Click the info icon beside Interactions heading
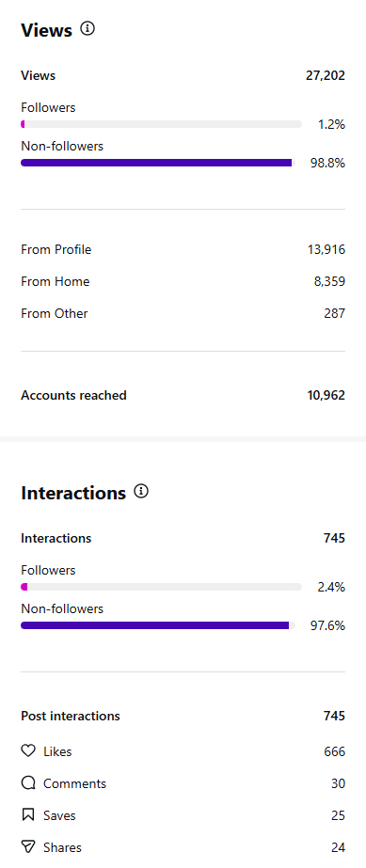 141,491
